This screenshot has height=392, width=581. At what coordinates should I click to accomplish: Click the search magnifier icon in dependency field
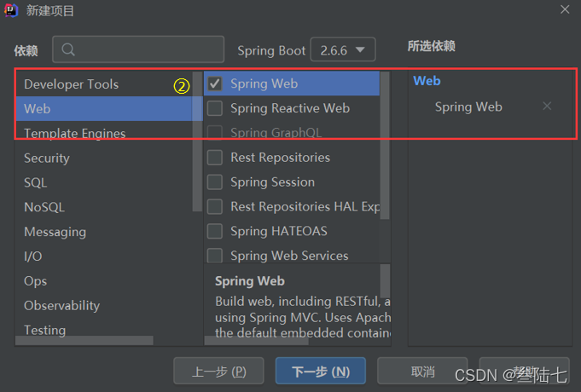68,49
